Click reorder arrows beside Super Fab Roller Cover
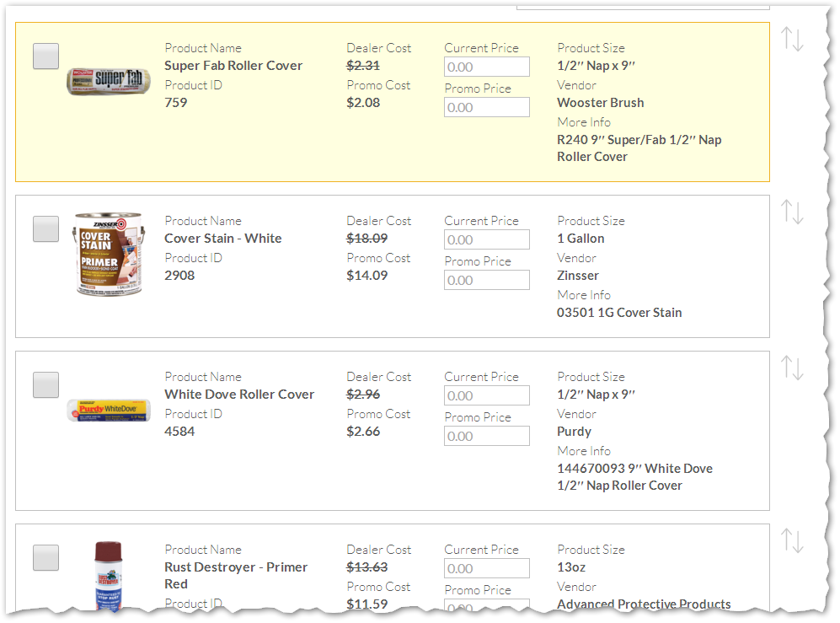The image size is (840, 623). 792,39
